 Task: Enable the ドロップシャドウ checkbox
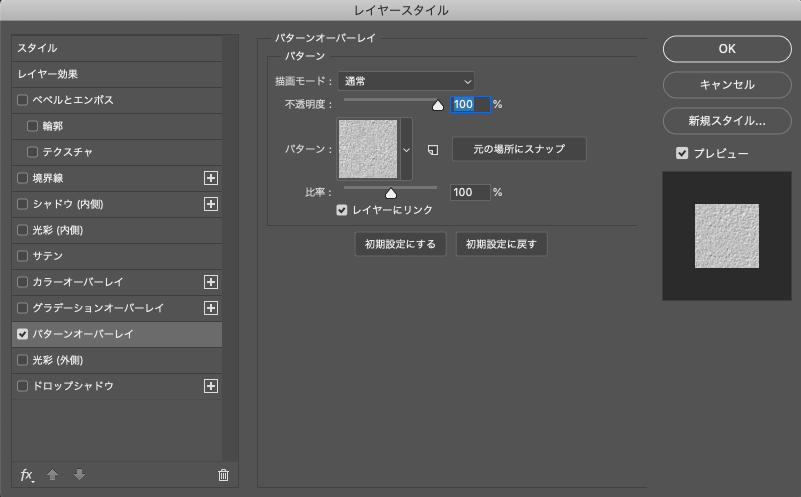tap(22, 386)
